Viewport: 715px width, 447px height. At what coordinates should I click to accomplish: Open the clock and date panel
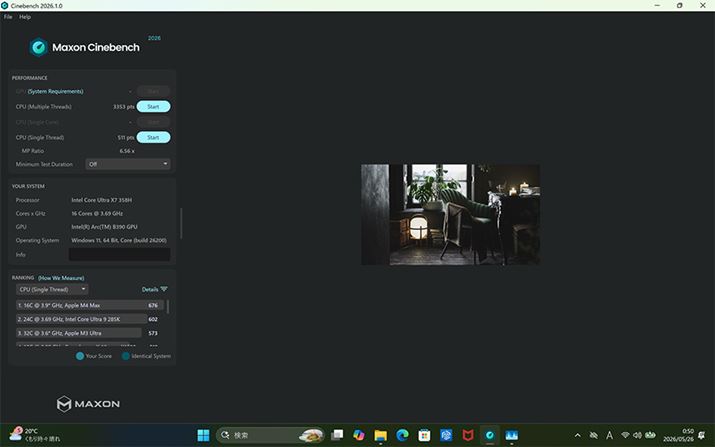click(x=679, y=435)
